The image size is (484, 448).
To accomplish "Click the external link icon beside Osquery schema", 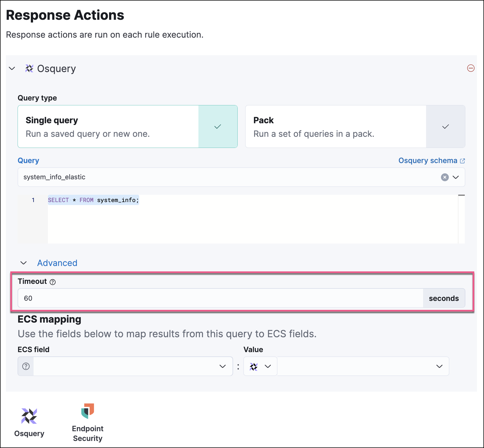I will pyautogui.click(x=463, y=160).
